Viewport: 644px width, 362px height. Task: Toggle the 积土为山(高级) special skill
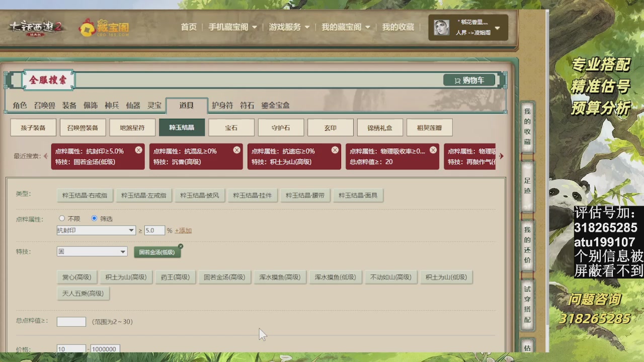(126, 277)
